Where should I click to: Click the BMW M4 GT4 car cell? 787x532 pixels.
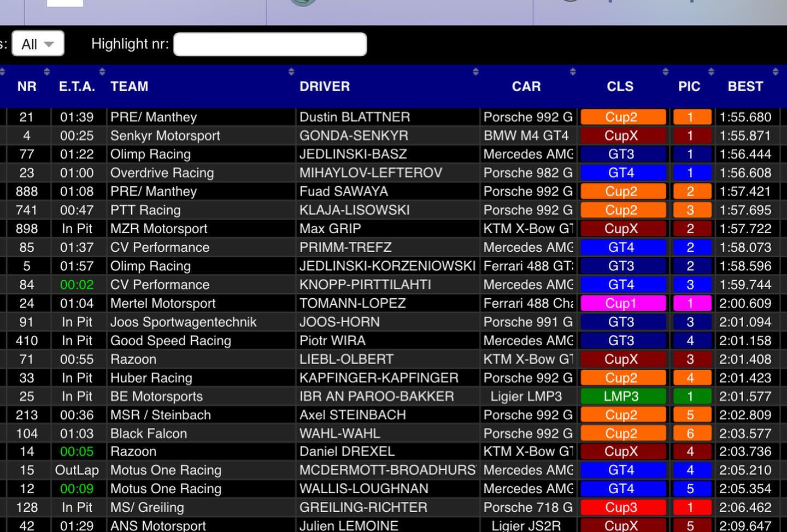click(x=526, y=135)
